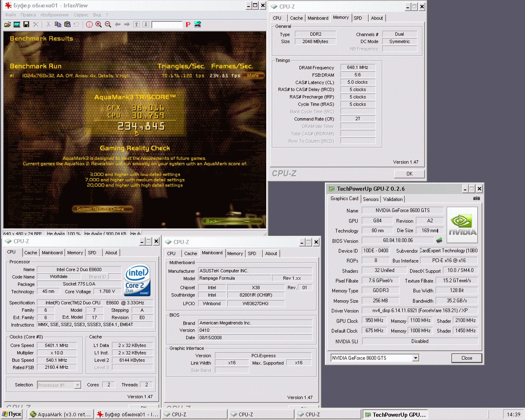Click the GPU-Z screenshot camera icon
525x420 pixels.
click(x=476, y=199)
